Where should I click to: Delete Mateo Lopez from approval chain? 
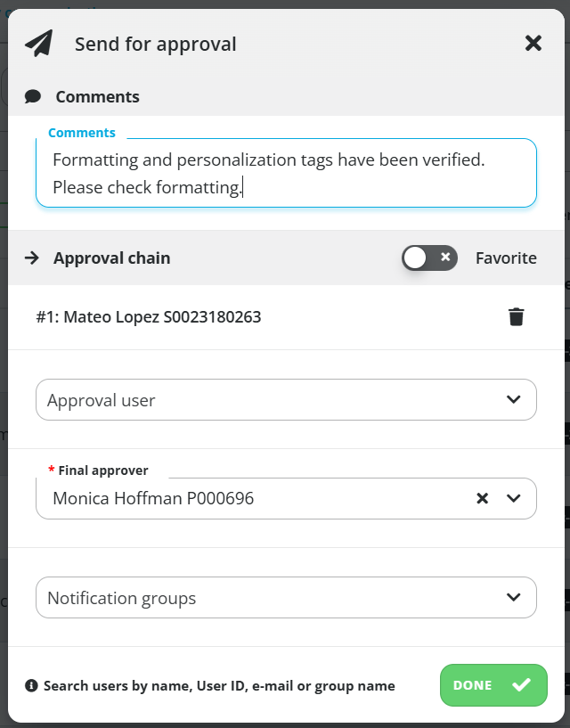[x=517, y=317]
